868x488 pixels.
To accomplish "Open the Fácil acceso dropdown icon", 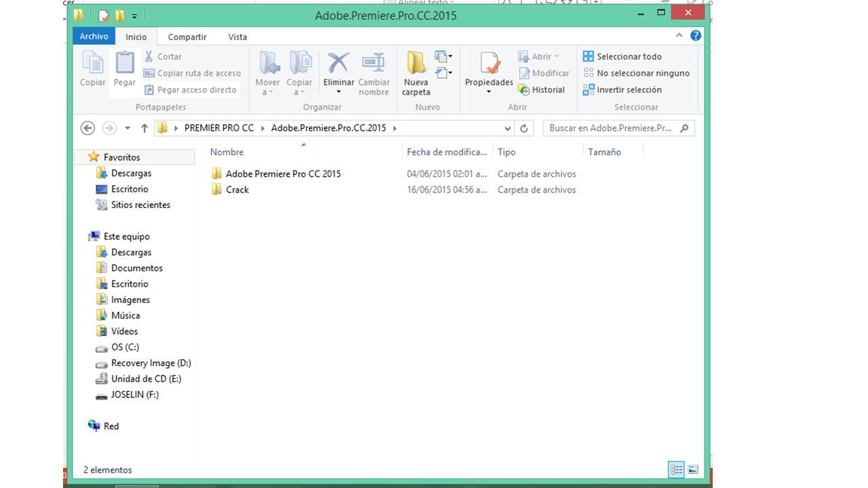I will (443, 73).
